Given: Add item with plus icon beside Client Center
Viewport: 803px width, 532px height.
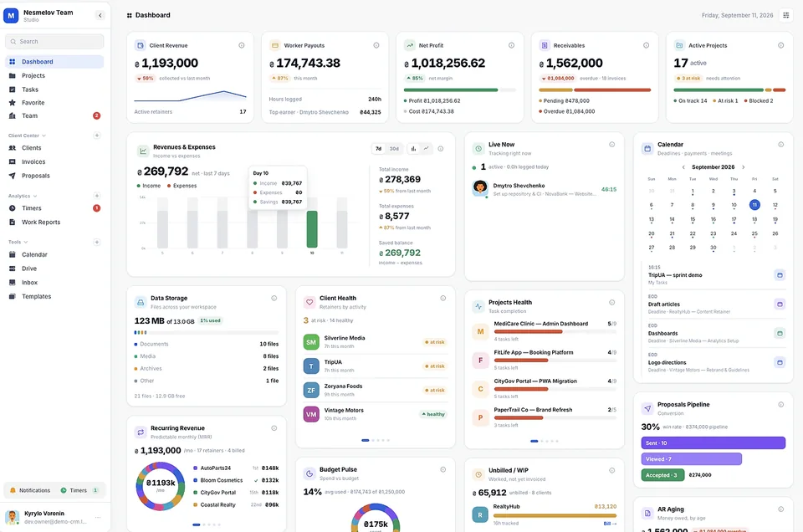Looking at the screenshot, I should tap(97, 136).
